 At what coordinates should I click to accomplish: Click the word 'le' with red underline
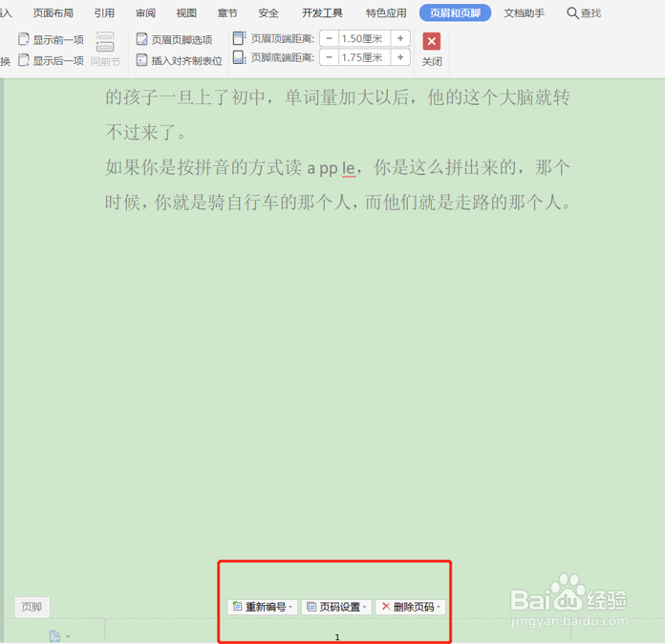click(x=348, y=168)
